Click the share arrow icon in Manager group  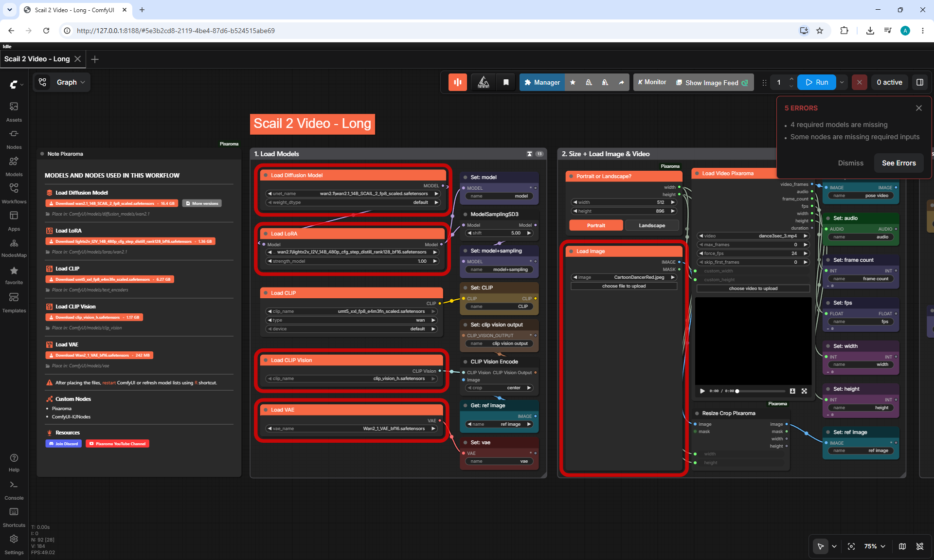[x=621, y=82]
